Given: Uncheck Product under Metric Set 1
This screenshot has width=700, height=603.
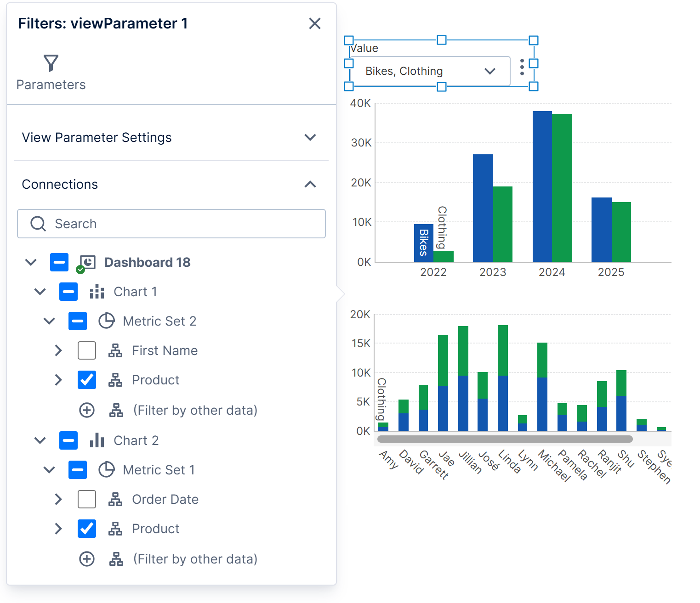Looking at the screenshot, I should [x=87, y=529].
